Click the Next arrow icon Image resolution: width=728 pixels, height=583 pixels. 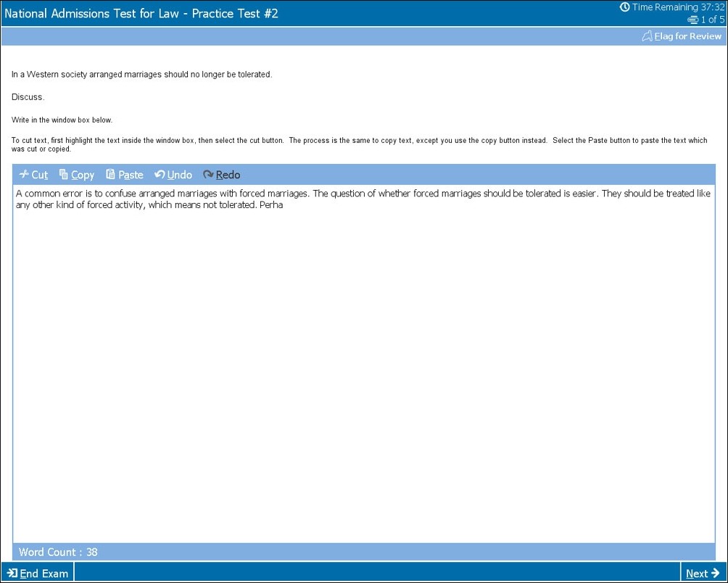coord(716,574)
